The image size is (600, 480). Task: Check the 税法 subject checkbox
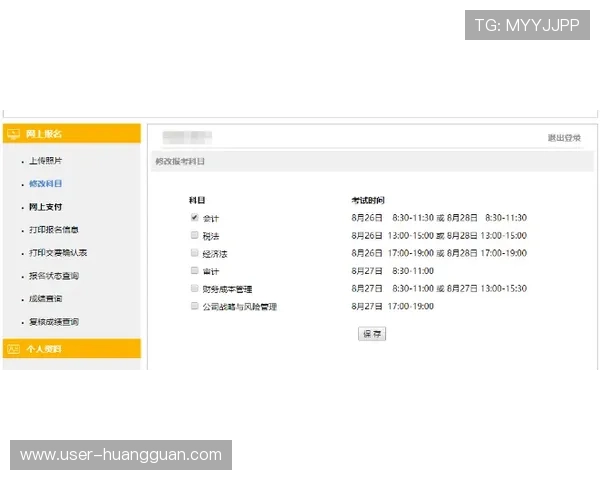(x=194, y=235)
